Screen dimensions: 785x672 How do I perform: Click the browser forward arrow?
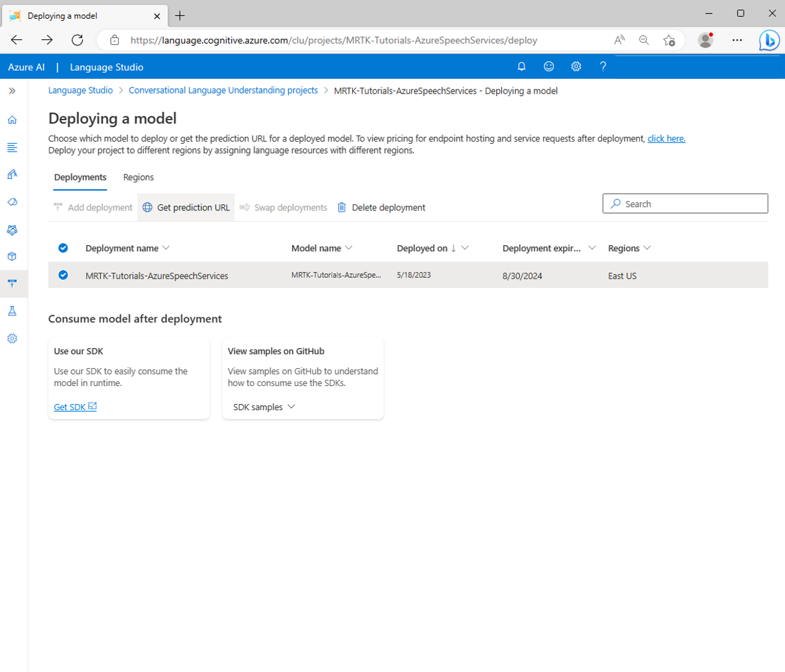(47, 40)
